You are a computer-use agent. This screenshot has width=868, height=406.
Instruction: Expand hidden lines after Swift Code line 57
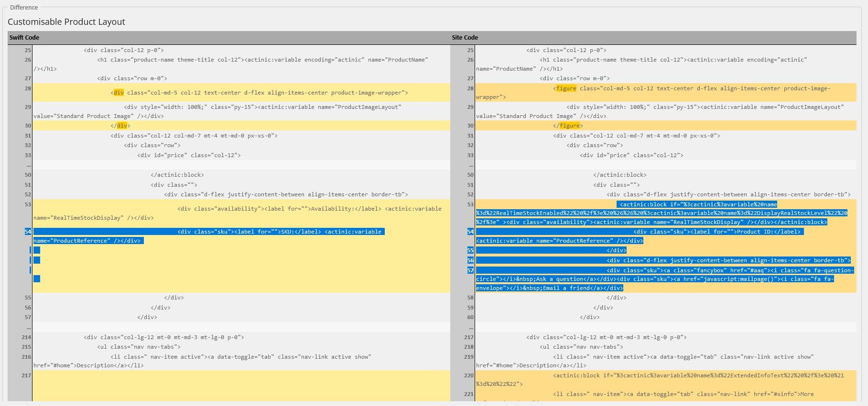tap(29, 327)
